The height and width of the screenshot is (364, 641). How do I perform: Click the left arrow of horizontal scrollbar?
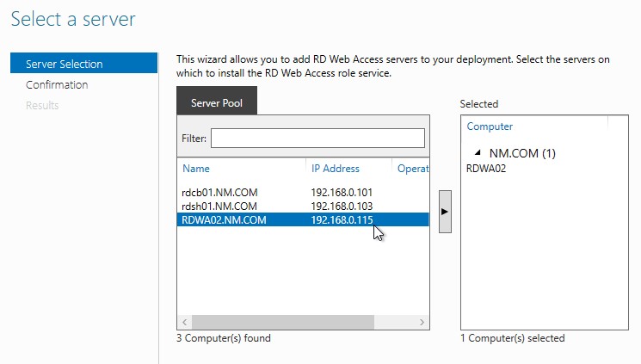tap(184, 322)
